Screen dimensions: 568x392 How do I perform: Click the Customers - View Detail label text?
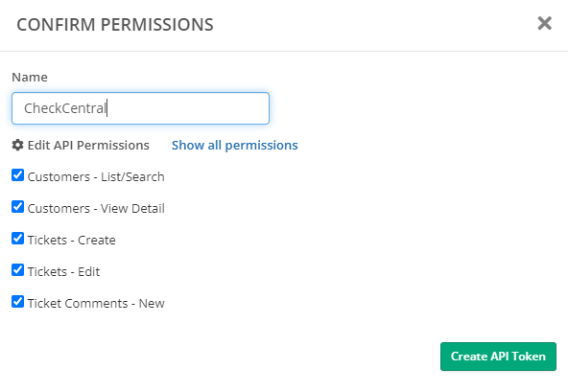96,209
